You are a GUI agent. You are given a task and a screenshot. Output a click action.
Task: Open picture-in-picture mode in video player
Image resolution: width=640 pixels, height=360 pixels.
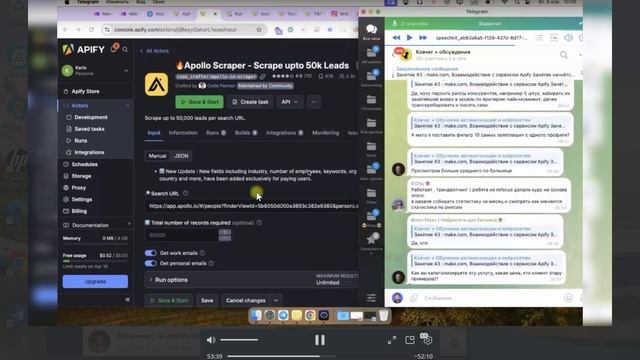[410, 340]
